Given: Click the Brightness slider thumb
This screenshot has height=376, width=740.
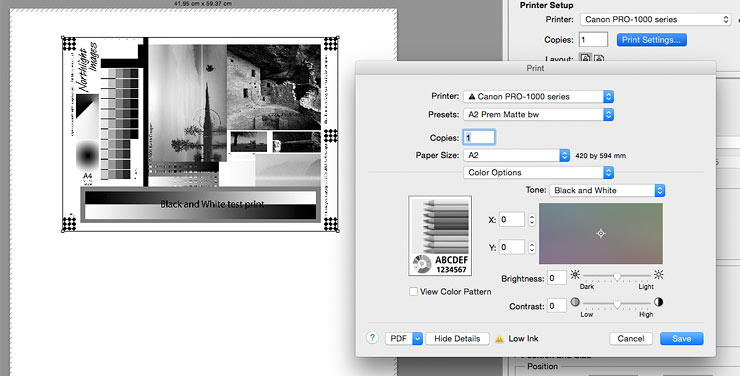Looking at the screenshot, I should [x=617, y=276].
